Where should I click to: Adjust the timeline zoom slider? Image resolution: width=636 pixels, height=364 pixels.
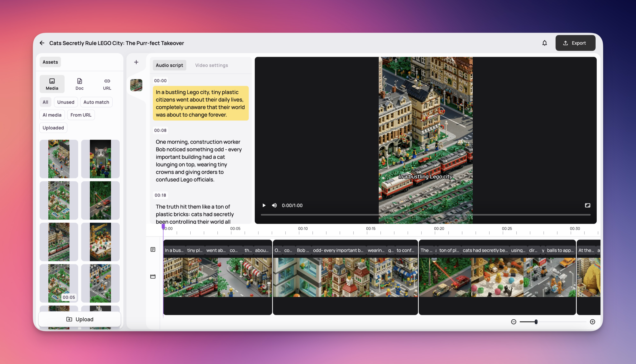pos(536,322)
